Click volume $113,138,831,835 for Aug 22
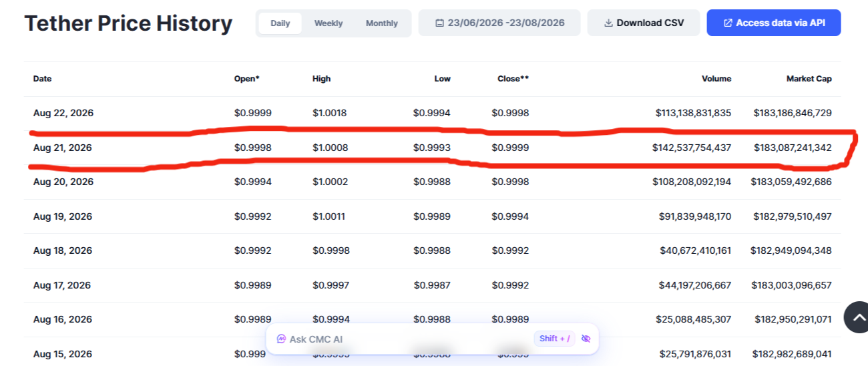The height and width of the screenshot is (366, 868). (693, 113)
